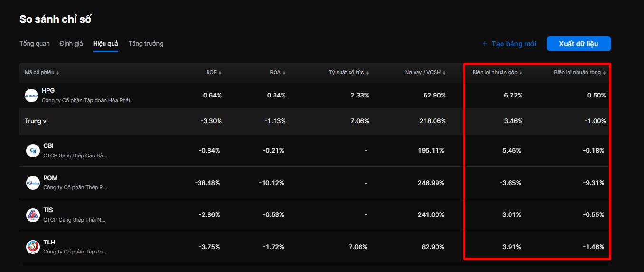This screenshot has height=272, width=644.
Task: Click the TLH company logo icon
Action: click(x=33, y=247)
